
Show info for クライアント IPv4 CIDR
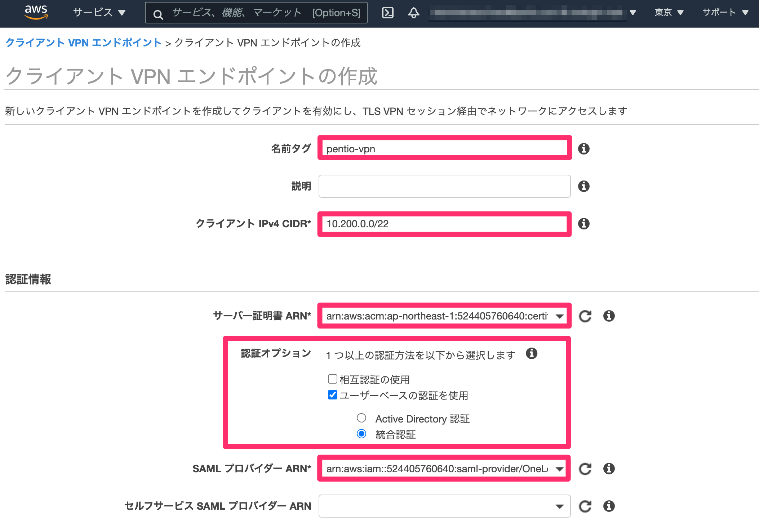[583, 224]
